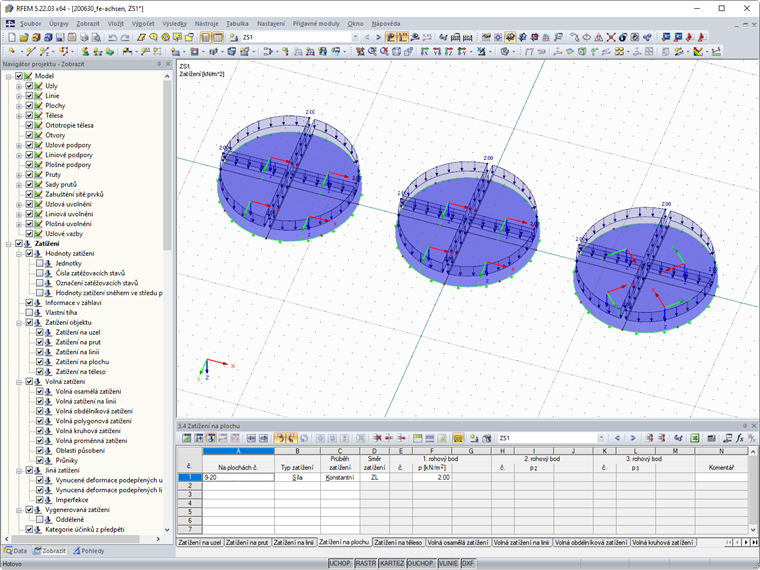Toggle the OUCHOP status bar button
Image resolution: width=760 pixels, height=570 pixels.
tap(420, 563)
